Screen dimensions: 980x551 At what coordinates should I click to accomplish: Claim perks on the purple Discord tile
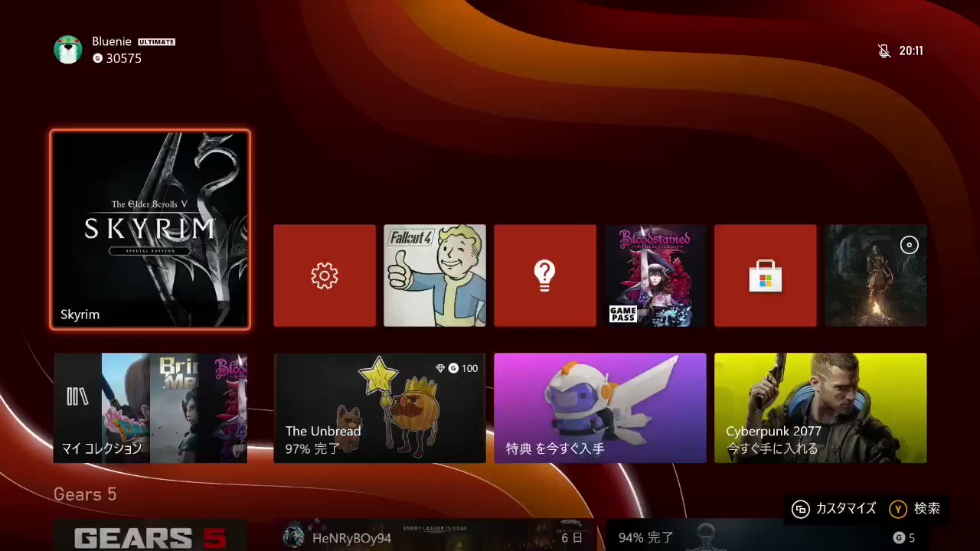[600, 408]
